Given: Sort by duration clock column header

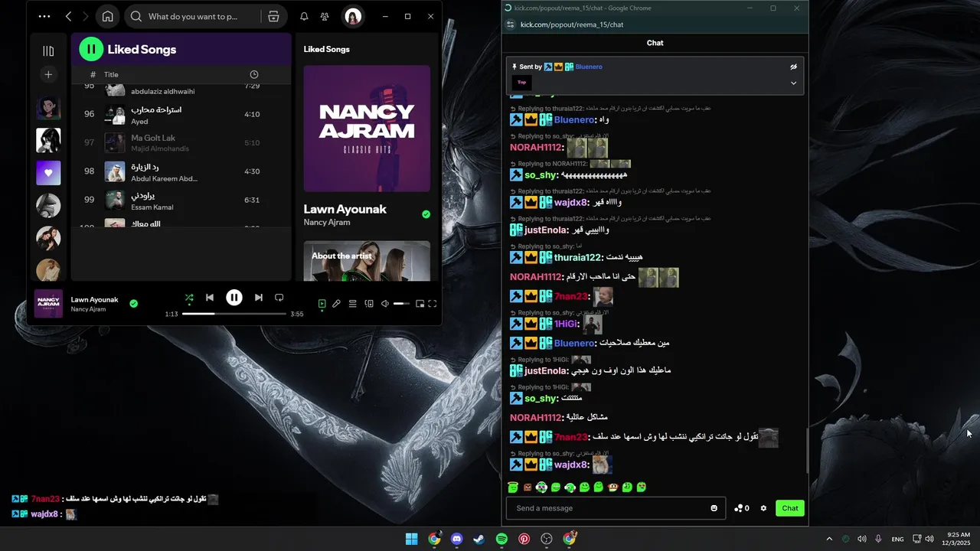Looking at the screenshot, I should point(254,74).
